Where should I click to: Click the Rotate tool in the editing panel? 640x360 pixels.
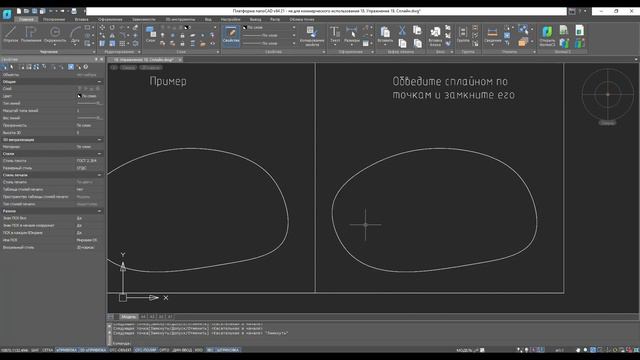pos(112,27)
